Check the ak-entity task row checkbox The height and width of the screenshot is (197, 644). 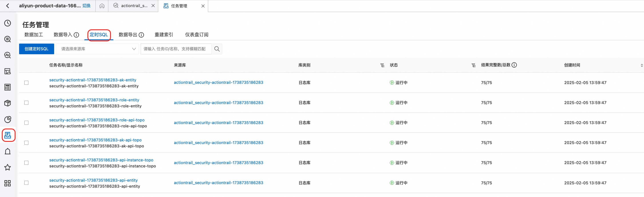click(26, 83)
